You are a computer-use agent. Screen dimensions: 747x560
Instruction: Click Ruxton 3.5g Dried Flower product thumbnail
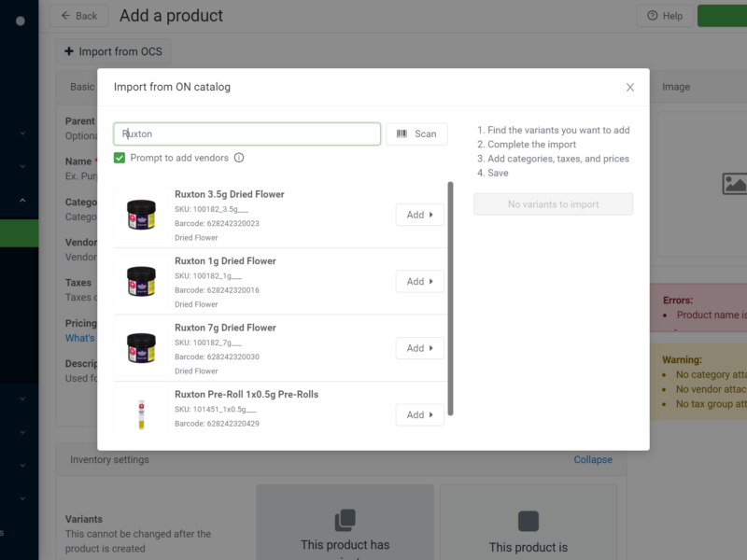click(141, 215)
